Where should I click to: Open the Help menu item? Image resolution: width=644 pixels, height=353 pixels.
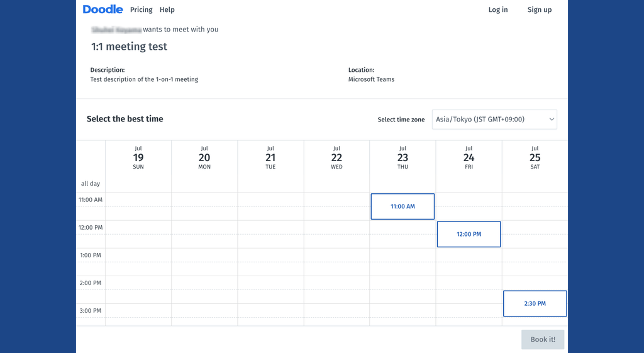click(167, 9)
